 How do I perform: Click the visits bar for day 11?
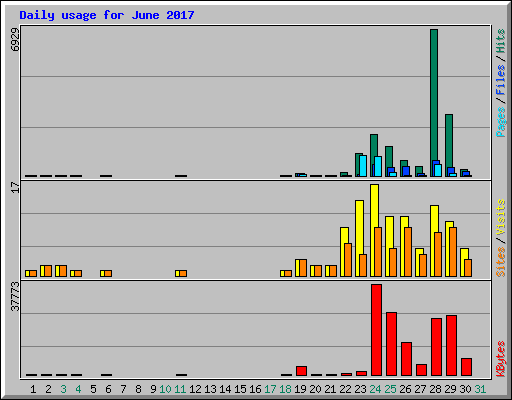(x=178, y=273)
